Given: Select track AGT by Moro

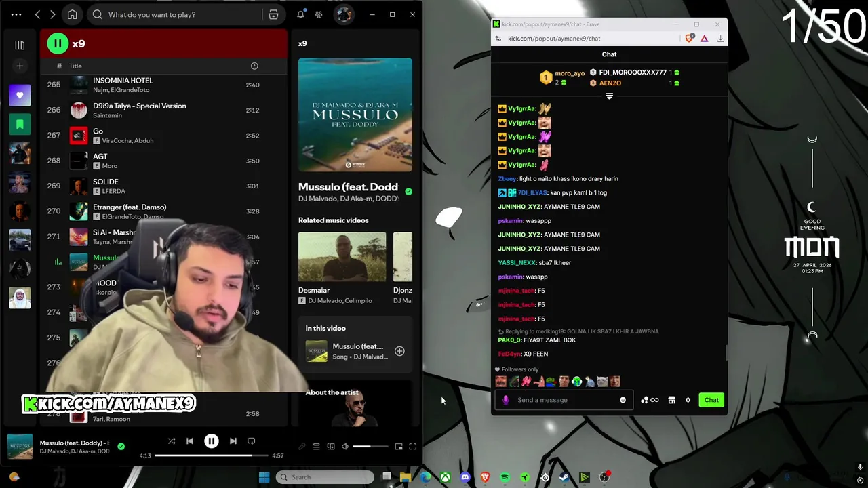Looking at the screenshot, I should click(163, 161).
